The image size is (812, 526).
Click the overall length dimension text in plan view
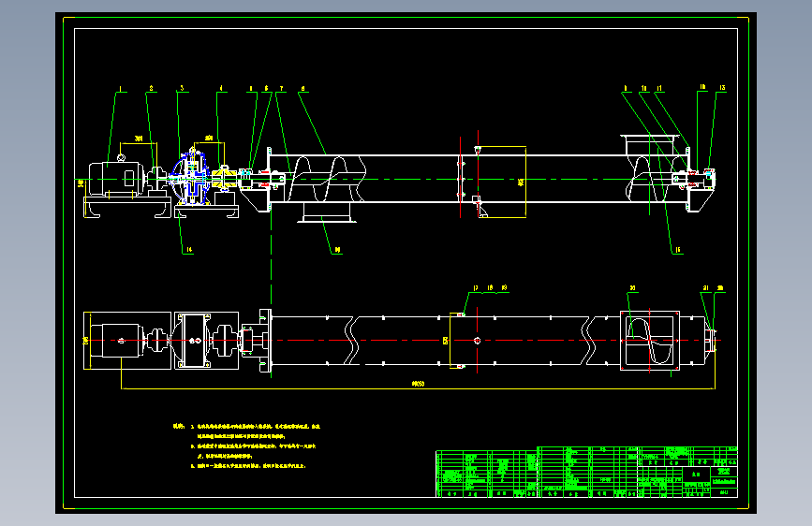[418, 384]
